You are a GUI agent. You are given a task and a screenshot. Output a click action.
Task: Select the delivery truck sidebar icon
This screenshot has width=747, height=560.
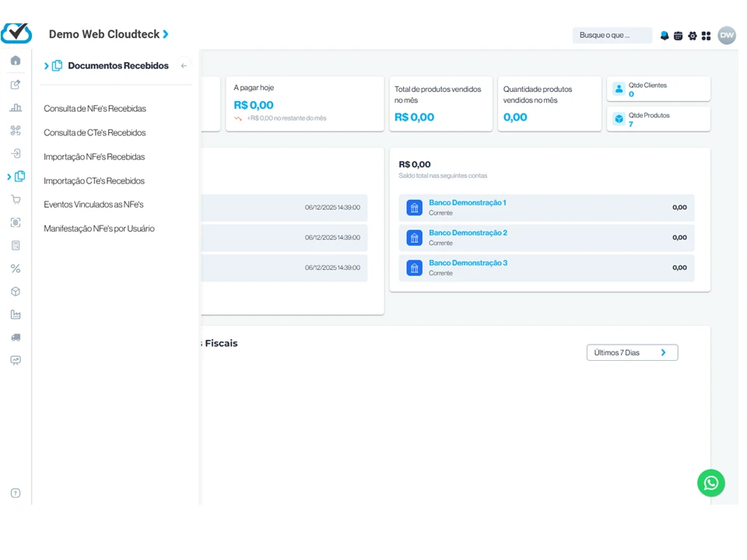pyautogui.click(x=16, y=338)
